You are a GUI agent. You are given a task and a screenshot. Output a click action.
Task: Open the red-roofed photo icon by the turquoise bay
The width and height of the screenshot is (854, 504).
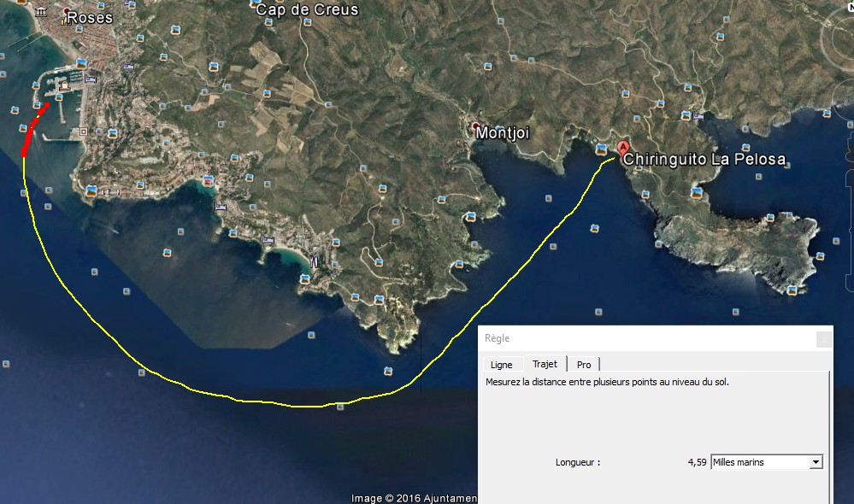(208, 181)
